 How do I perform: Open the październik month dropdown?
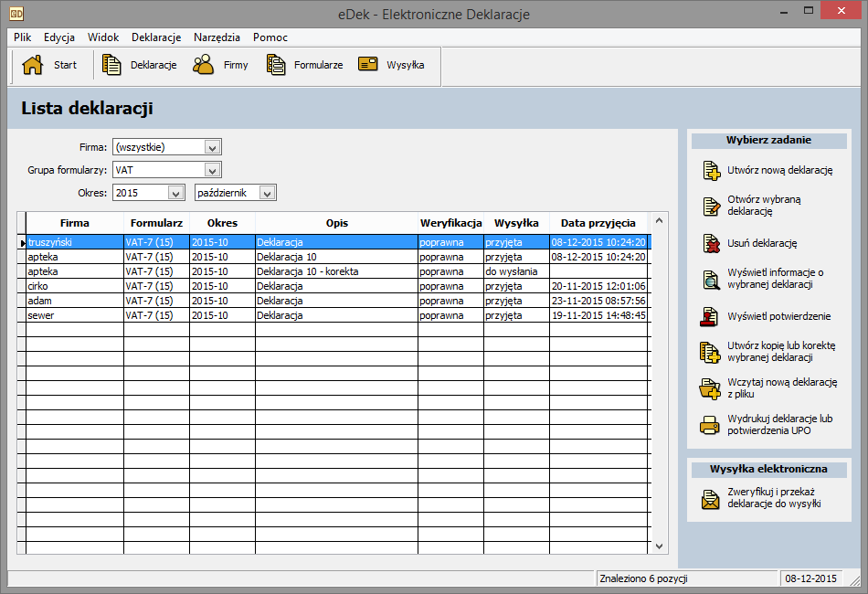pyautogui.click(x=267, y=193)
